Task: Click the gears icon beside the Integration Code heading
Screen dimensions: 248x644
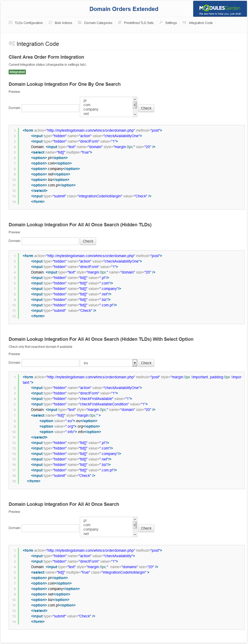Action: point(12,44)
